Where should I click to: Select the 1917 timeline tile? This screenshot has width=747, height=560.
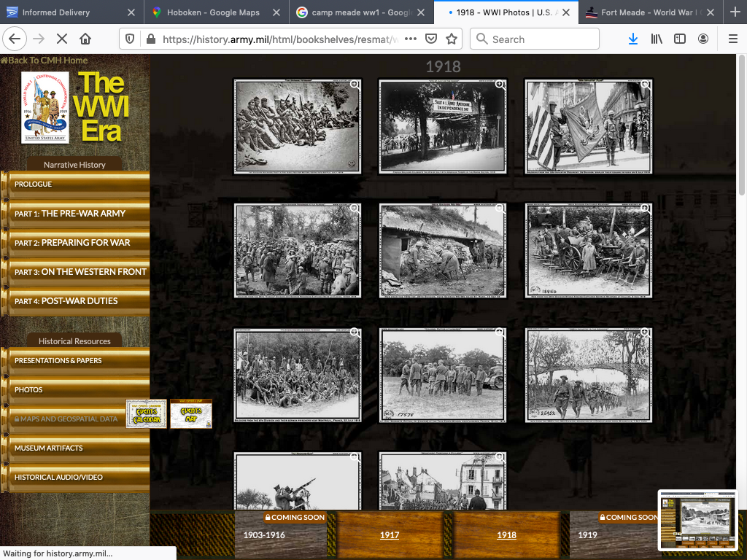pos(390,534)
